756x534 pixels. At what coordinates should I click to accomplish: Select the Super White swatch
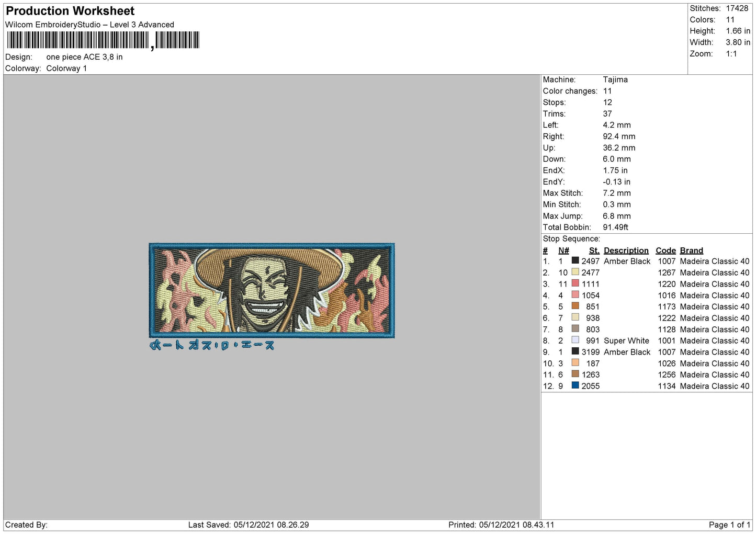pos(576,340)
